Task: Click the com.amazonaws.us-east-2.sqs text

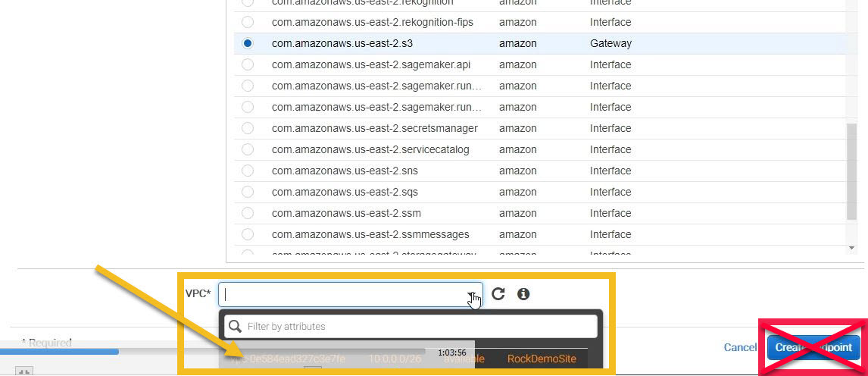Action: point(345,192)
